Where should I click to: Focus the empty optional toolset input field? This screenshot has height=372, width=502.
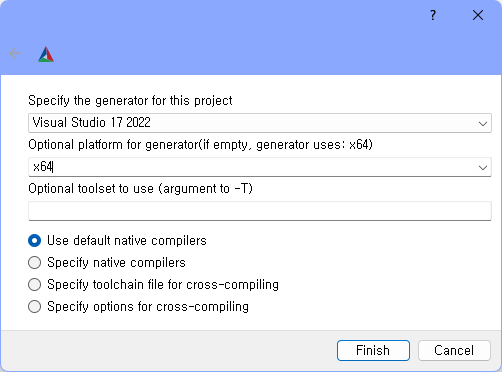[x=260, y=211]
